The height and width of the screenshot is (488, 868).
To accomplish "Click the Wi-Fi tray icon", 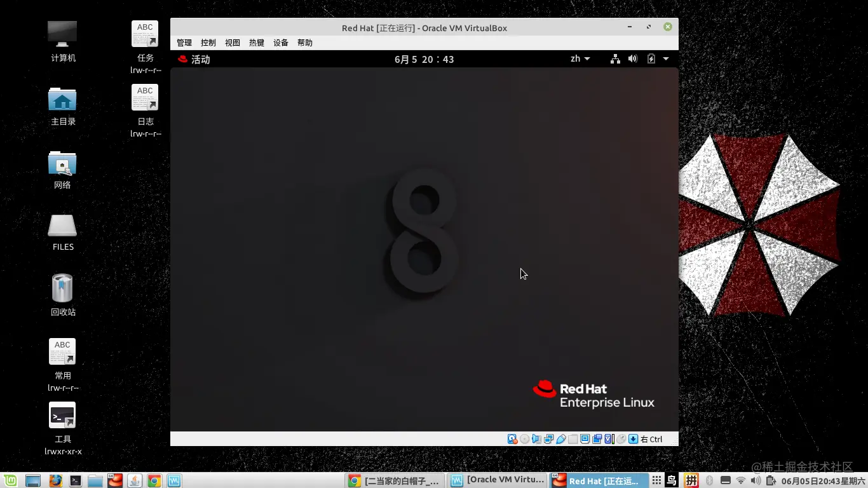I will (x=741, y=481).
